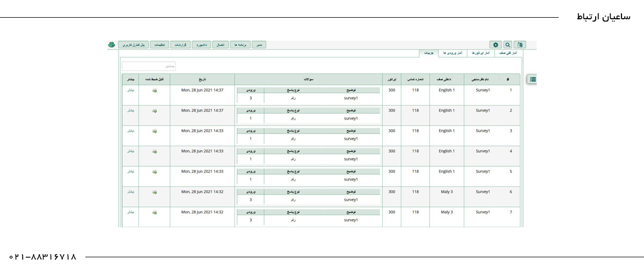The width and height of the screenshot is (644, 268).
Task: Open the side list panel icon
Action: [x=532, y=79]
